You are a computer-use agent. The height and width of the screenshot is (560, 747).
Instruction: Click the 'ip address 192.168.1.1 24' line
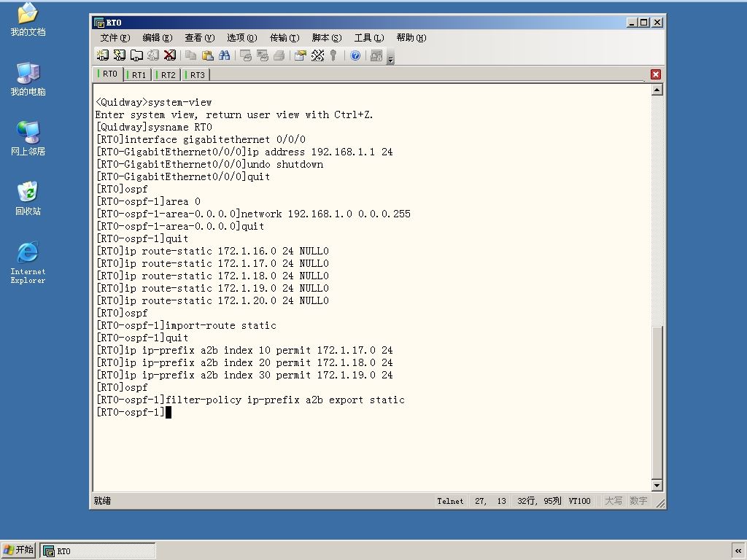244,152
